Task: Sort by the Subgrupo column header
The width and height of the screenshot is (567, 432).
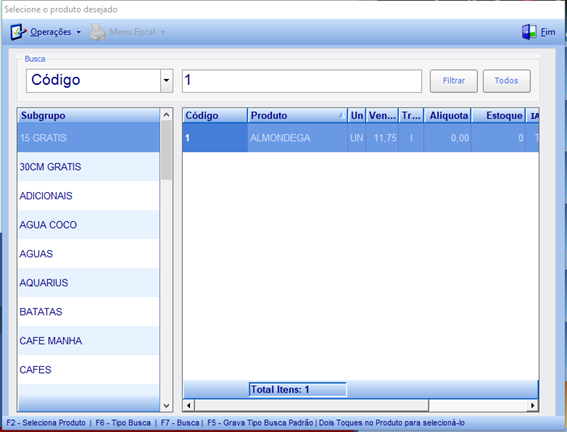Action: tap(88, 115)
